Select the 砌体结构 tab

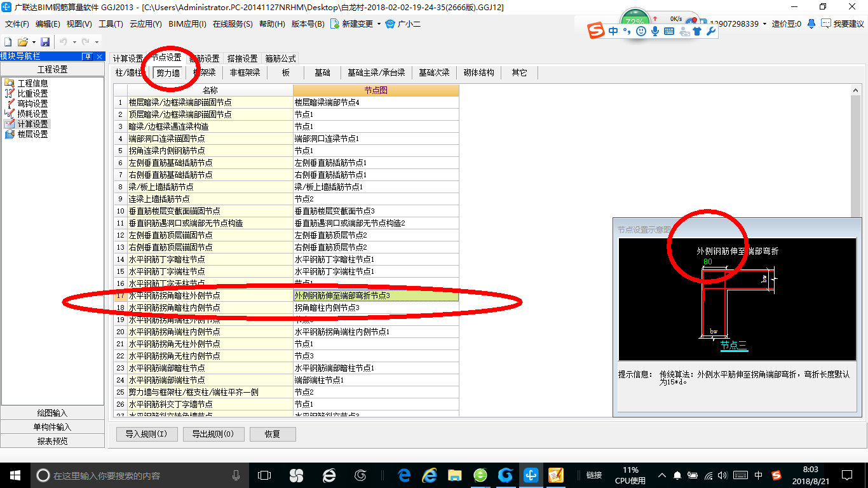coord(478,72)
